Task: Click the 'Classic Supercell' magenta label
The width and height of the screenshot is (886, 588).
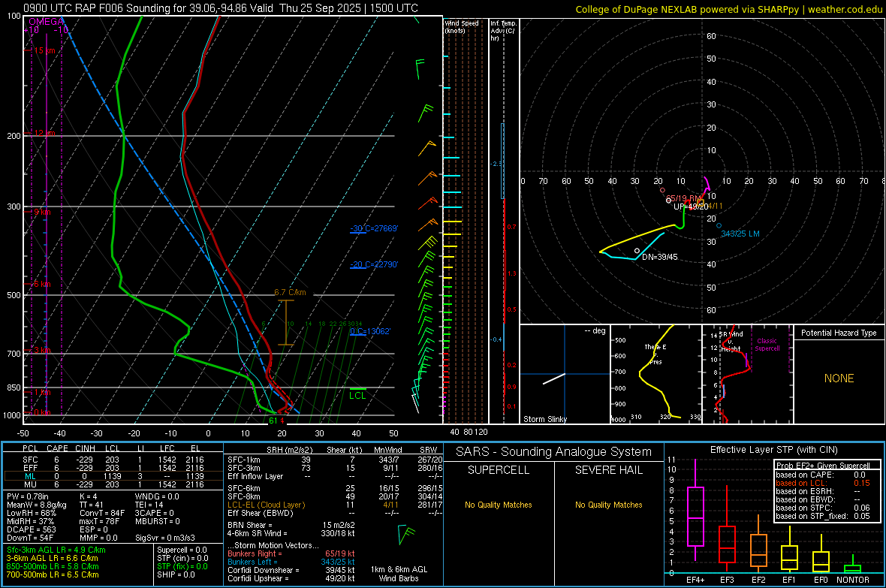Action: tap(767, 345)
